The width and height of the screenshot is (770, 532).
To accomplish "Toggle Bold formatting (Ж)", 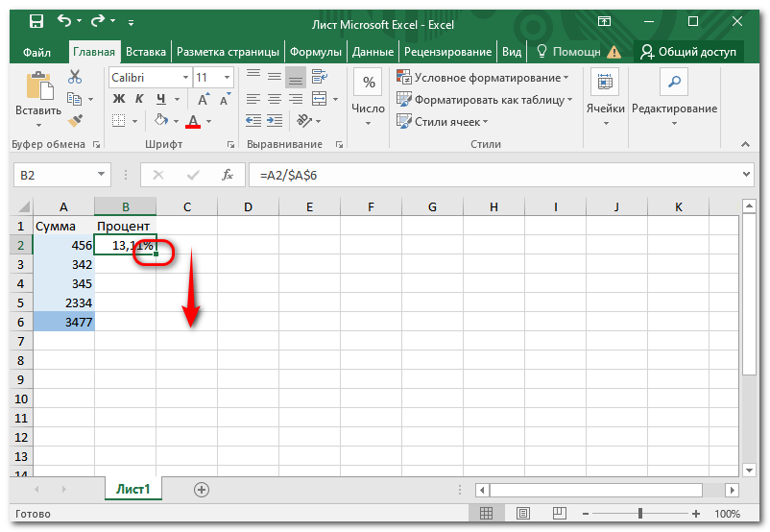I will (x=119, y=98).
